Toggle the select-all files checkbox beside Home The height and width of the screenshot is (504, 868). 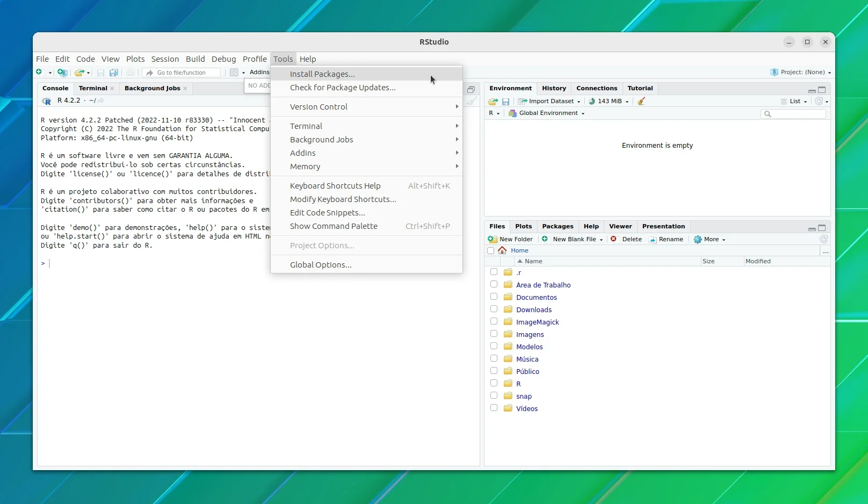490,251
